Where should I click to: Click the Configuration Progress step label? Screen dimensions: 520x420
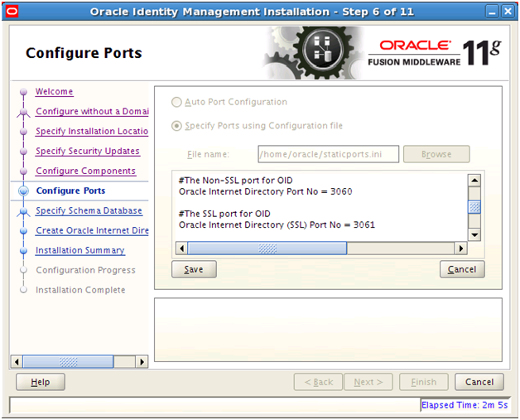click(x=85, y=270)
